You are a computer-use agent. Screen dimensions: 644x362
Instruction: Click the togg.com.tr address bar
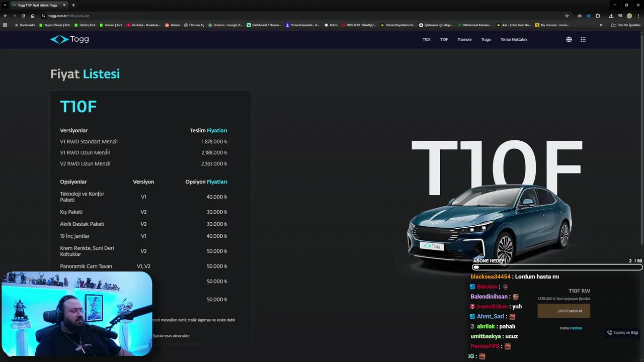(x=302, y=16)
